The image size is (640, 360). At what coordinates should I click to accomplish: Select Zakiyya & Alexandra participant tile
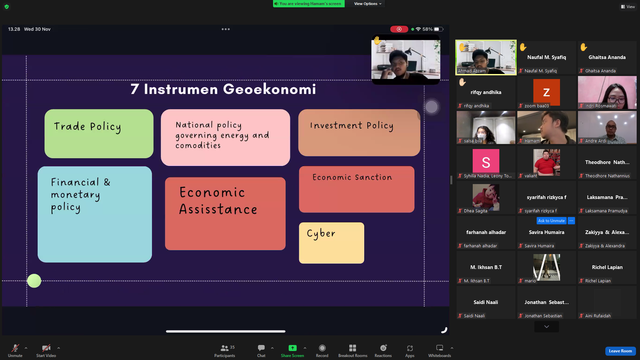607,232
